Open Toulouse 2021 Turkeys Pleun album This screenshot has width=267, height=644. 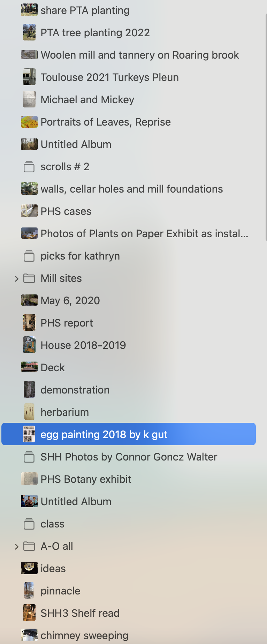pos(109,77)
